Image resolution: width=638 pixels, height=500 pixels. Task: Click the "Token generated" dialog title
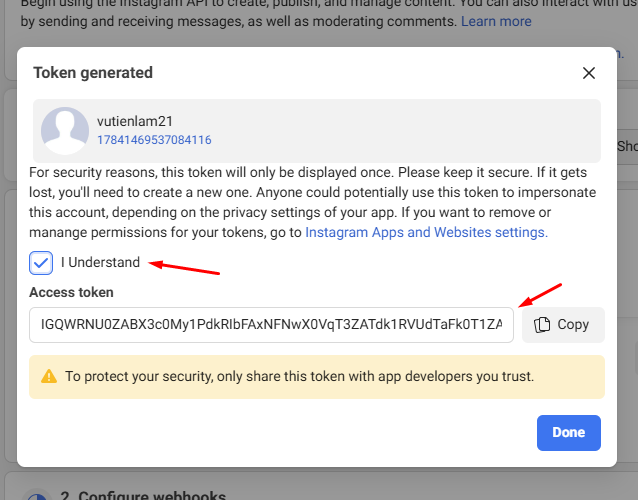tap(93, 73)
